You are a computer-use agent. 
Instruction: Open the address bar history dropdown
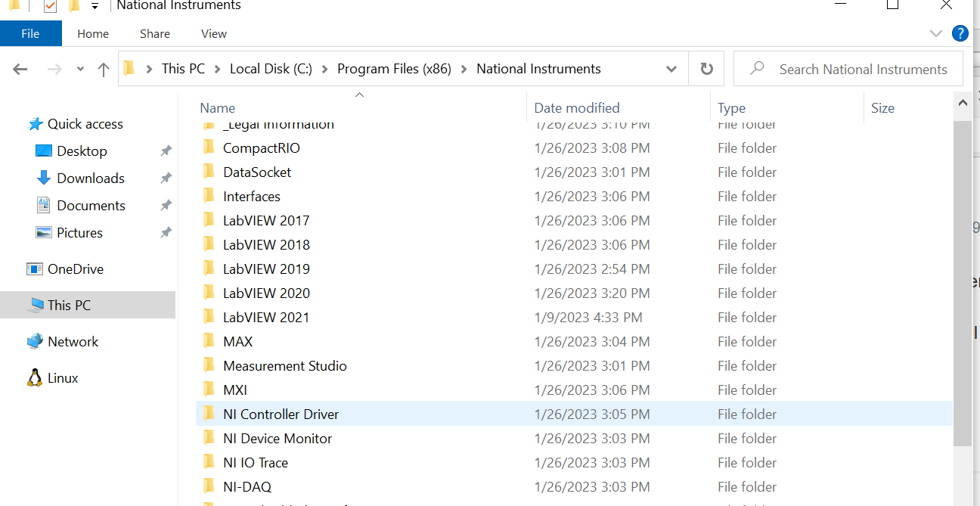point(671,68)
